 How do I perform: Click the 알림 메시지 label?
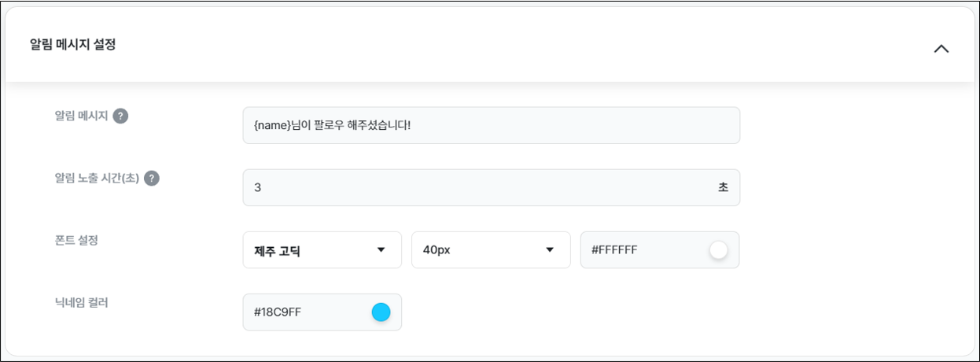[81, 116]
